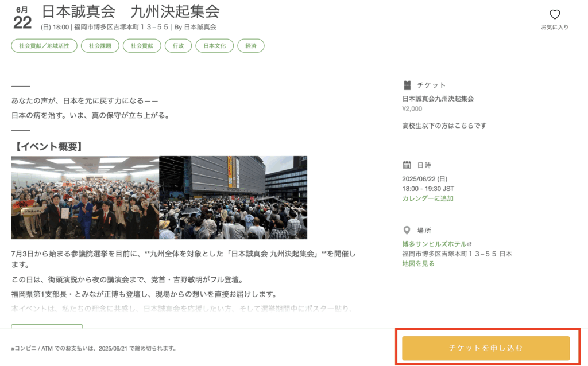The width and height of the screenshot is (588, 366).
Task: Click チケットを申し込む button
Action: point(486,348)
